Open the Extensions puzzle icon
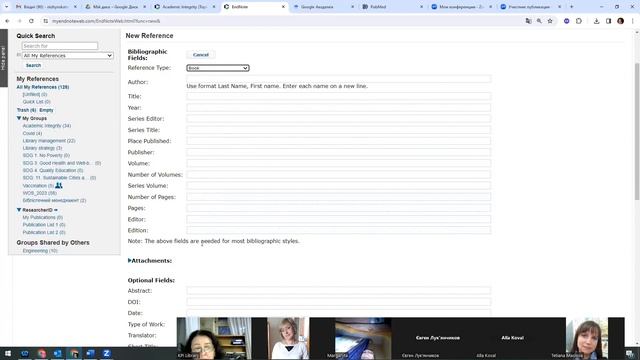This screenshot has height=360, width=640. click(579, 21)
